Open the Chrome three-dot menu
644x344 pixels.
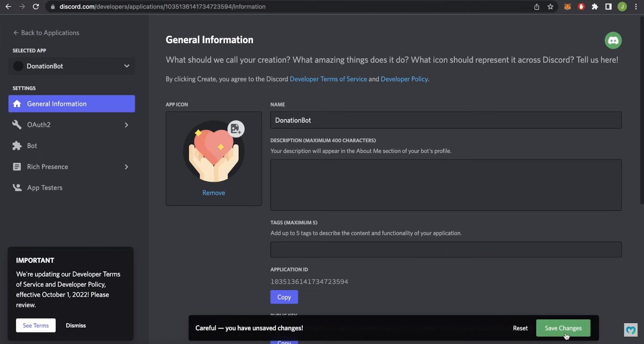[x=636, y=6]
